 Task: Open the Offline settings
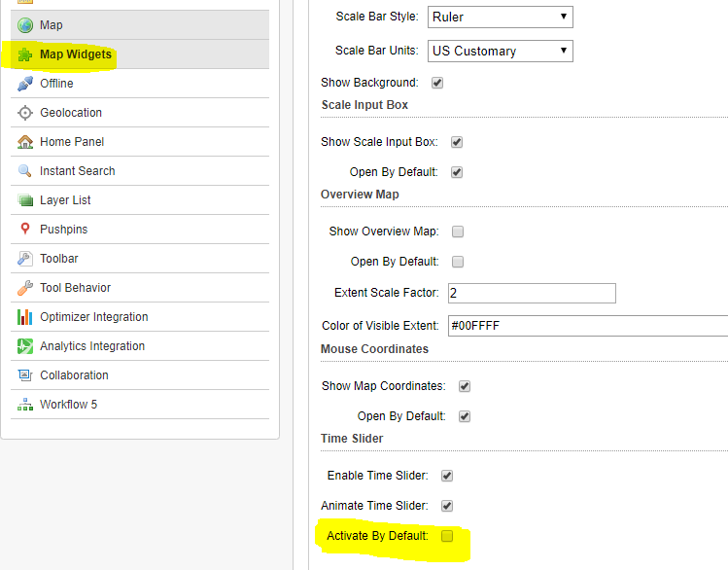point(140,84)
